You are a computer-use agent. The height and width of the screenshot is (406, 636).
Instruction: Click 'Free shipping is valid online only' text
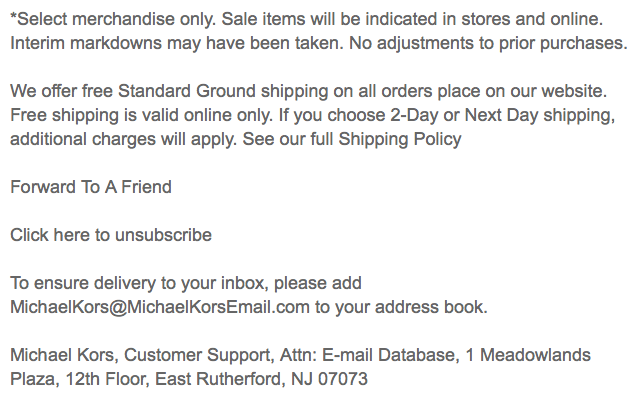[x=141, y=115]
